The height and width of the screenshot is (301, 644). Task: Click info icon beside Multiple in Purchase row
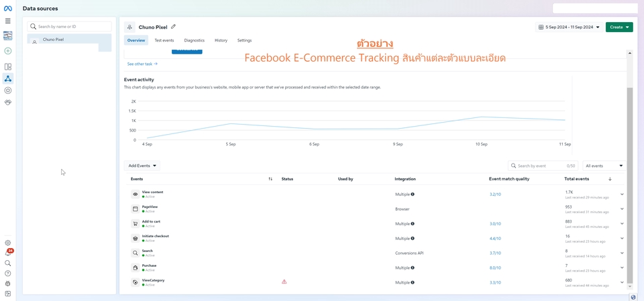tap(413, 267)
